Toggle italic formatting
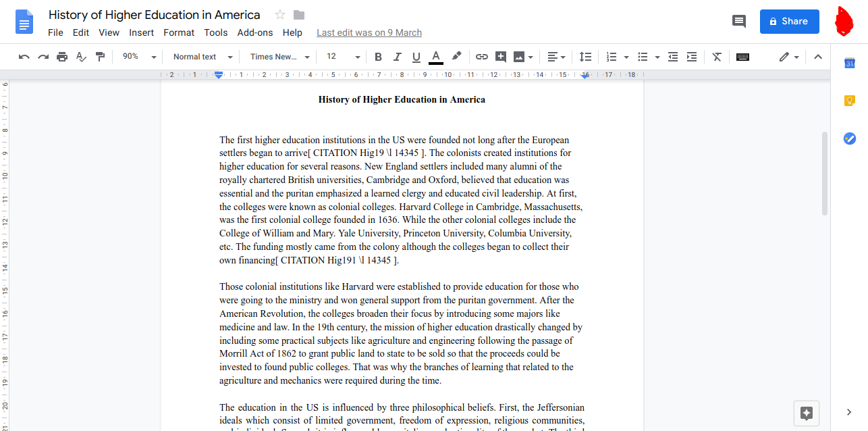The width and height of the screenshot is (868, 431). [x=397, y=57]
